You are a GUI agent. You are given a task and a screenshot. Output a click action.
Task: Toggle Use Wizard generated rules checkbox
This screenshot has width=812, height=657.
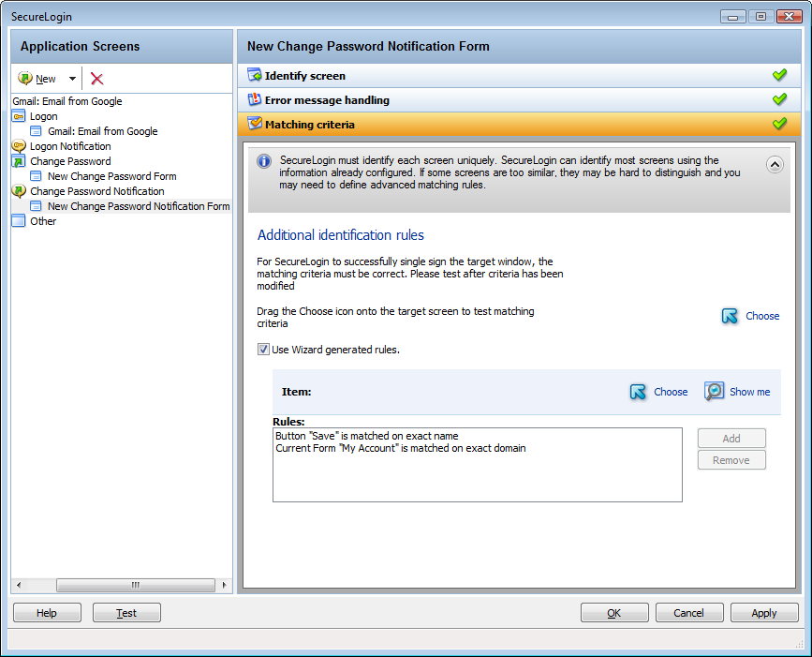263,350
